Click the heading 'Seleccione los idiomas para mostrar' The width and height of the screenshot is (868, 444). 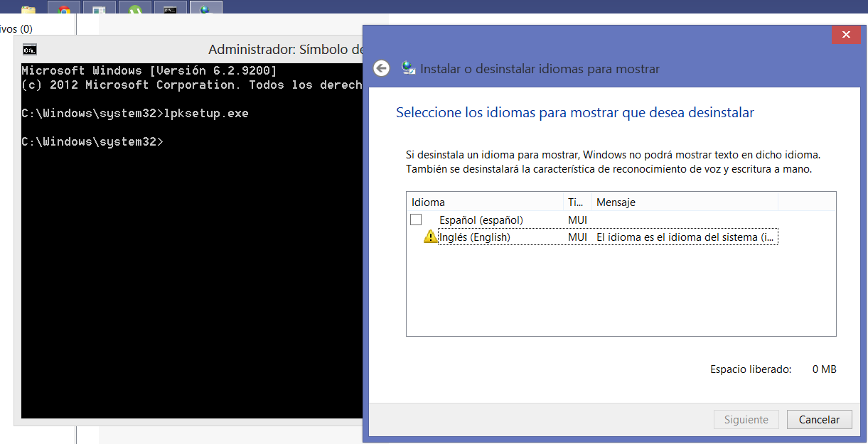[575, 112]
